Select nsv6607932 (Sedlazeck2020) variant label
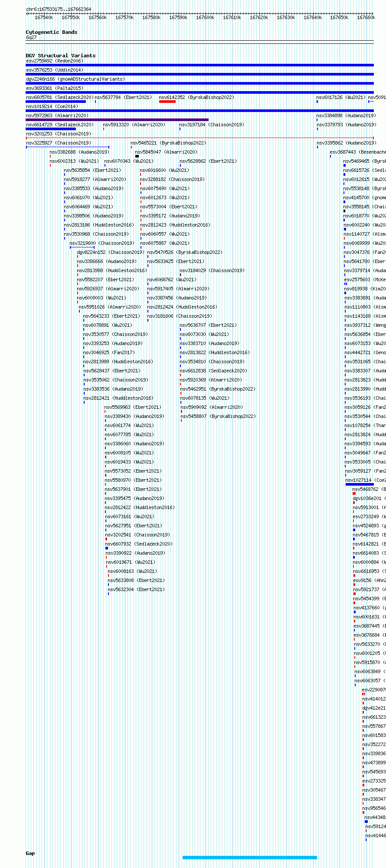Viewport: 386px width, 868px height. [139, 544]
